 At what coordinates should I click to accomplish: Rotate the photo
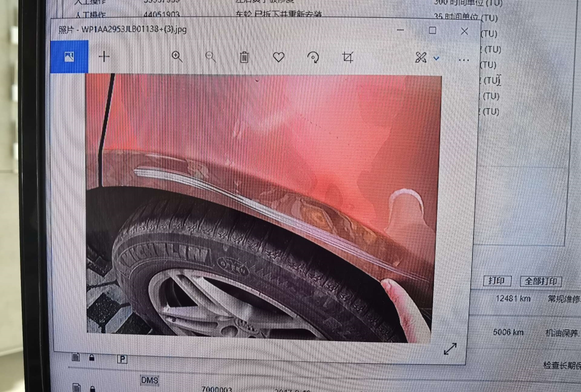click(x=313, y=57)
